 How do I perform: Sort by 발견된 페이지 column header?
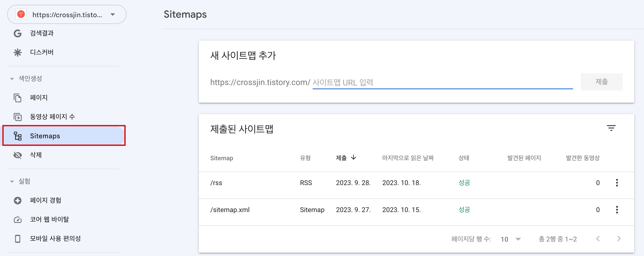524,158
